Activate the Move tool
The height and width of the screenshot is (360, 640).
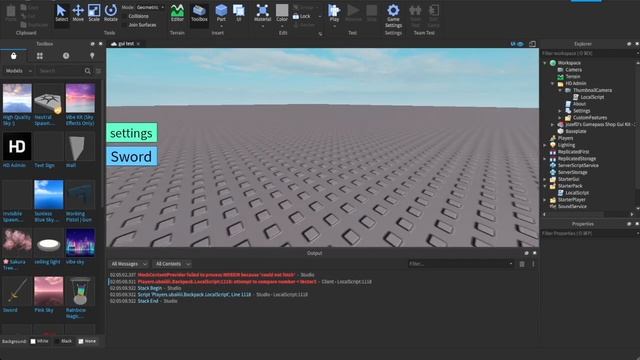tap(78, 13)
